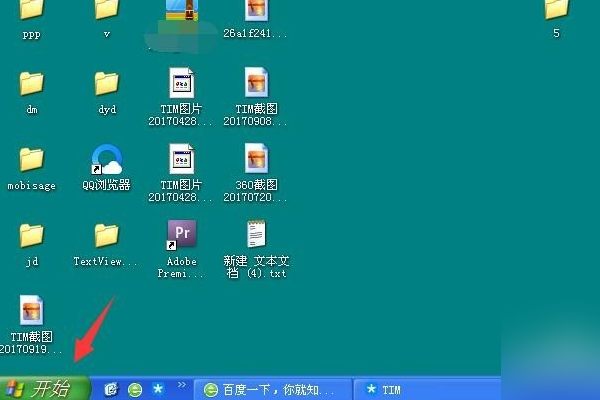Launch the green 360 browser quick launch icon
Screen dimensions: 600x400
pos(135,390)
